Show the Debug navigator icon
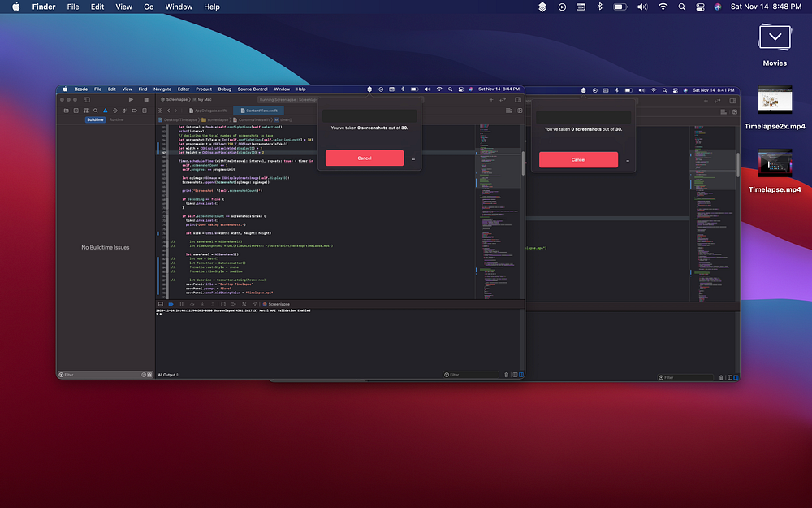The height and width of the screenshot is (508, 812). click(x=125, y=111)
